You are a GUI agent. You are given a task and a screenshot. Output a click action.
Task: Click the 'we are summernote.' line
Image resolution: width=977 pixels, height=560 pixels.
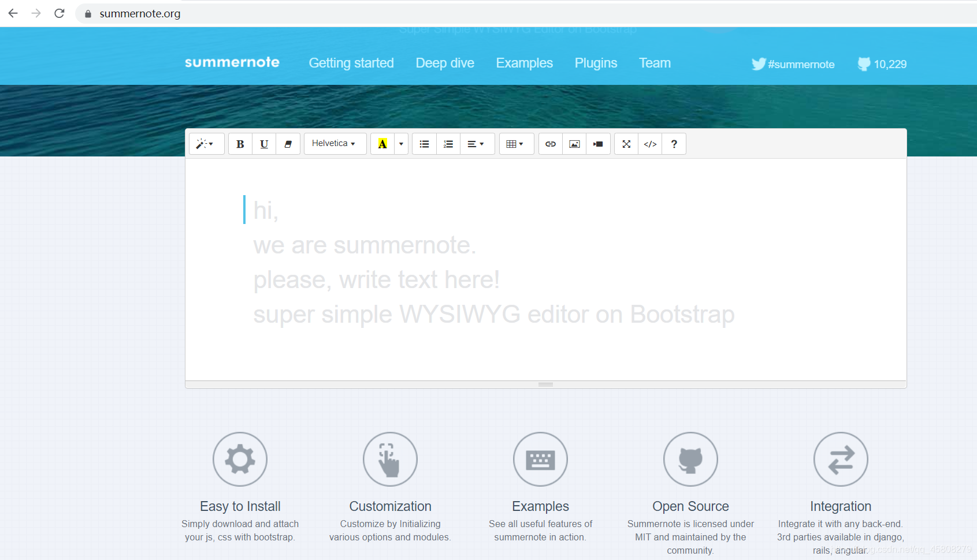click(365, 245)
